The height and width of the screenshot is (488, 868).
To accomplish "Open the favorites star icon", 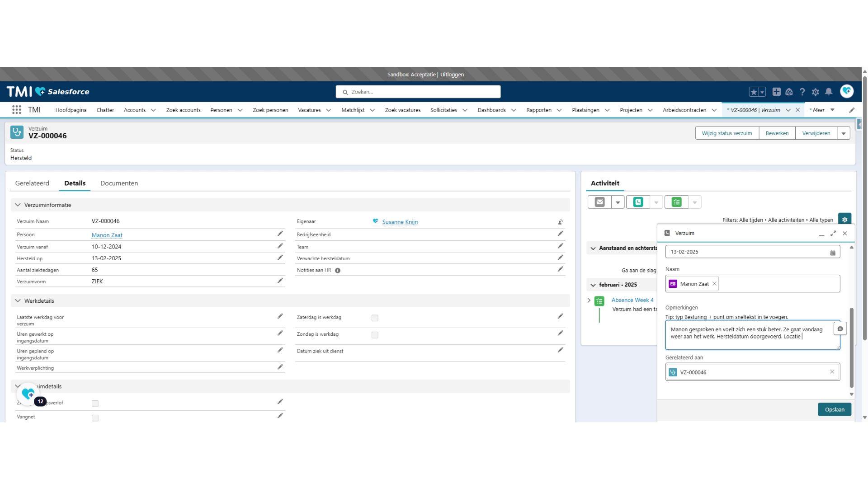I will coord(754,92).
